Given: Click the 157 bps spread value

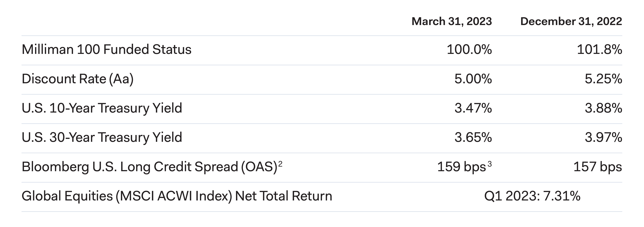Looking at the screenshot, I should [x=597, y=167].
